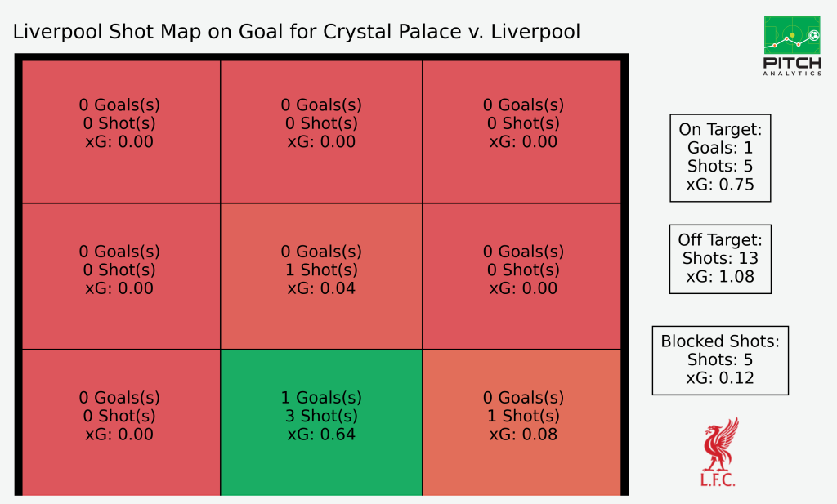This screenshot has width=837, height=504.
Task: Click 'Shots: 13' in Off Target box
Action: point(720,258)
